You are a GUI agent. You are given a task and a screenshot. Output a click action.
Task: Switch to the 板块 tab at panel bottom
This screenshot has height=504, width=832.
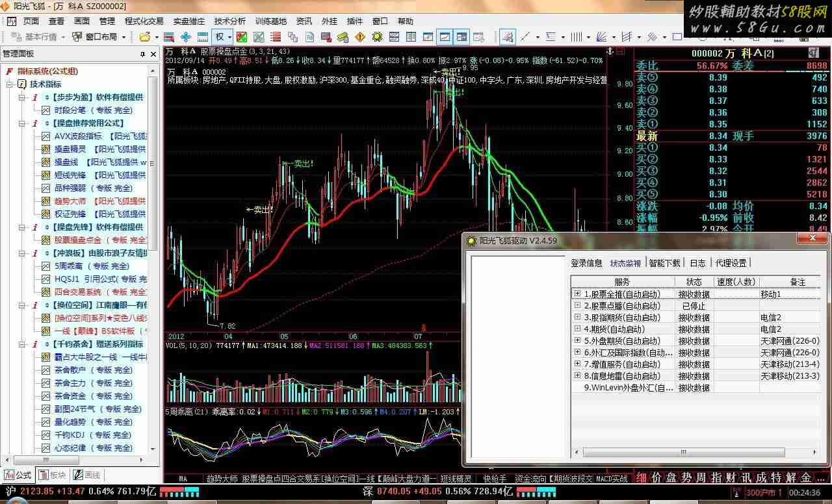pyautogui.click(x=51, y=475)
